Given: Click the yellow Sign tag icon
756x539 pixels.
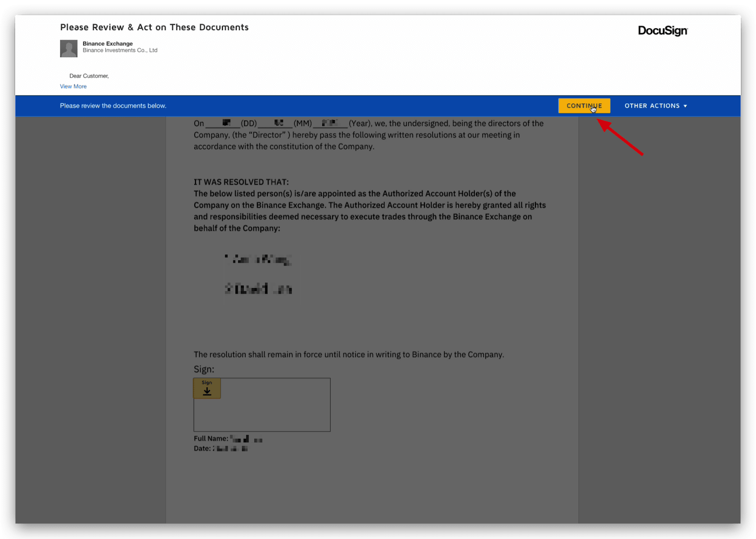Looking at the screenshot, I should point(207,388).
